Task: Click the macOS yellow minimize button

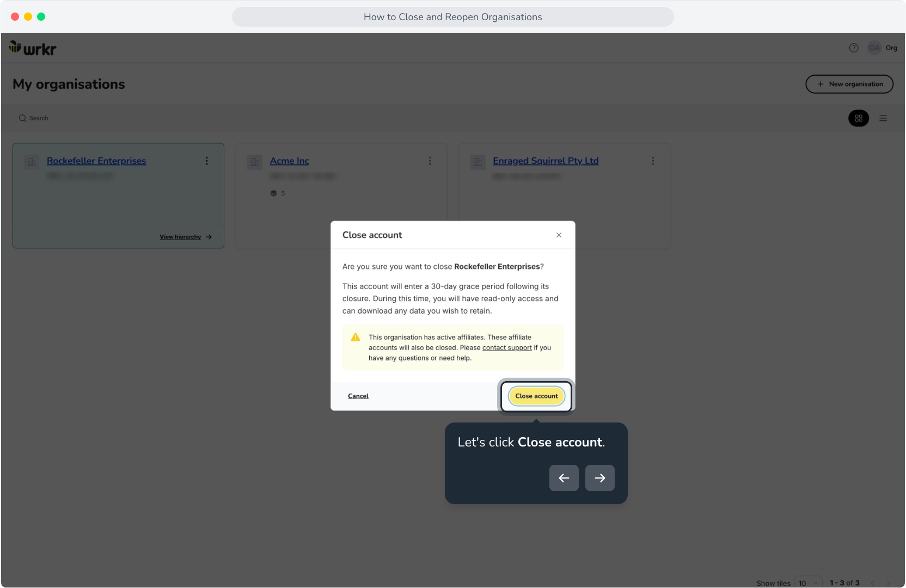Action: pos(28,17)
